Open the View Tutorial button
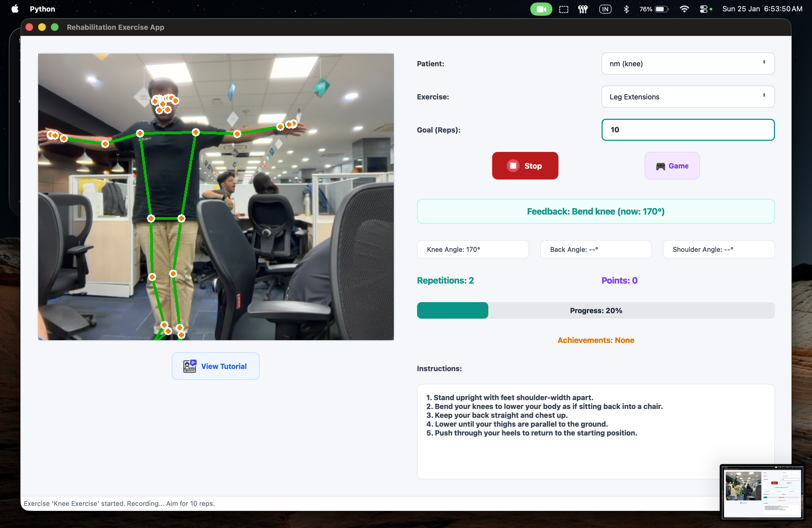 [x=215, y=366]
